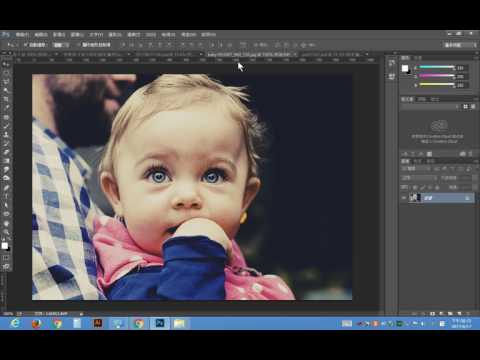Toggle Show Transform Controls checkbox
This screenshot has width=480, height=360.
(79, 45)
